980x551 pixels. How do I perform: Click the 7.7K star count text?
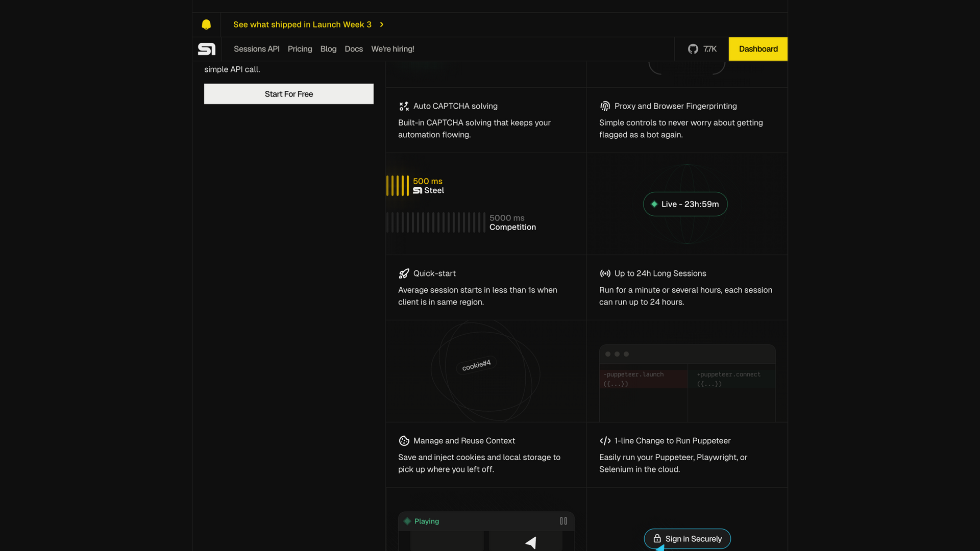click(x=710, y=49)
